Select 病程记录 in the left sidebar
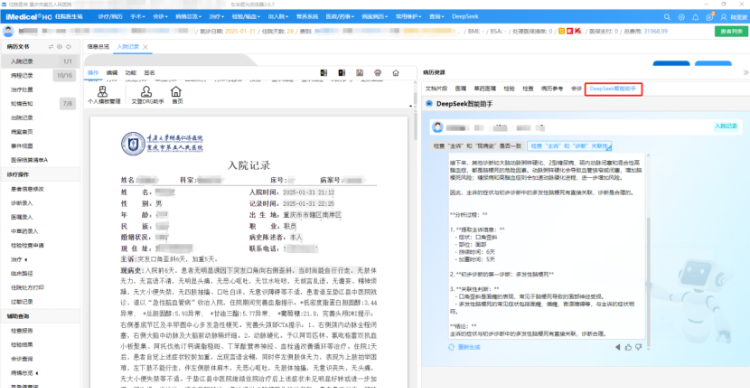Image resolution: width=750 pixels, height=388 pixels. pyautogui.click(x=22, y=76)
